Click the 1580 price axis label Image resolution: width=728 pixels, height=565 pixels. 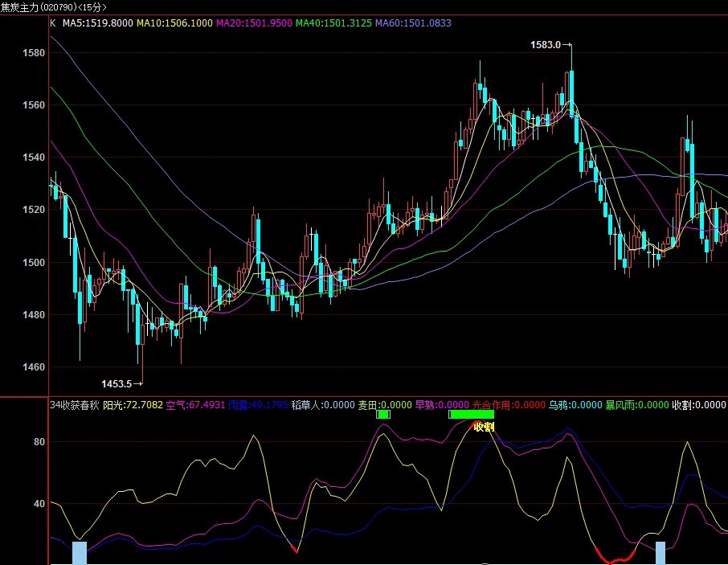click(x=34, y=52)
